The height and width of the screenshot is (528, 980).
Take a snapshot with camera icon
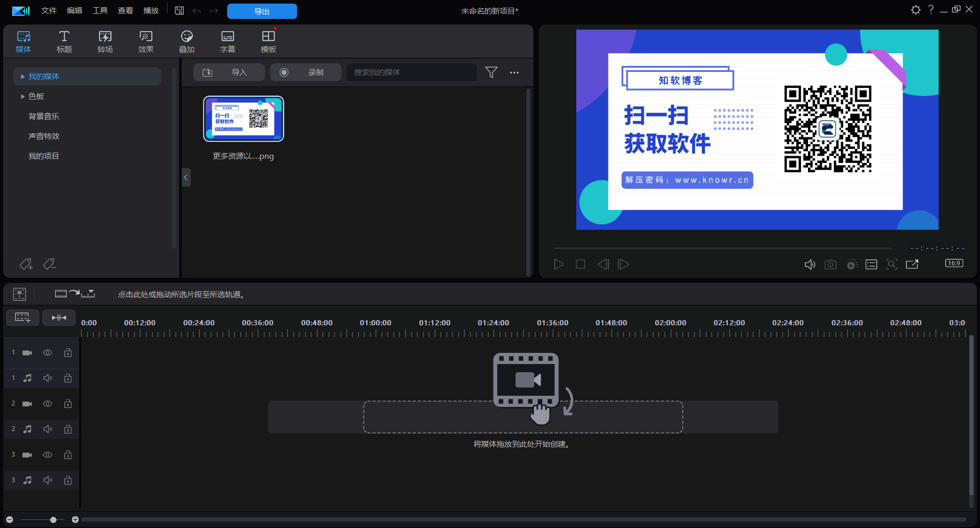(x=830, y=265)
